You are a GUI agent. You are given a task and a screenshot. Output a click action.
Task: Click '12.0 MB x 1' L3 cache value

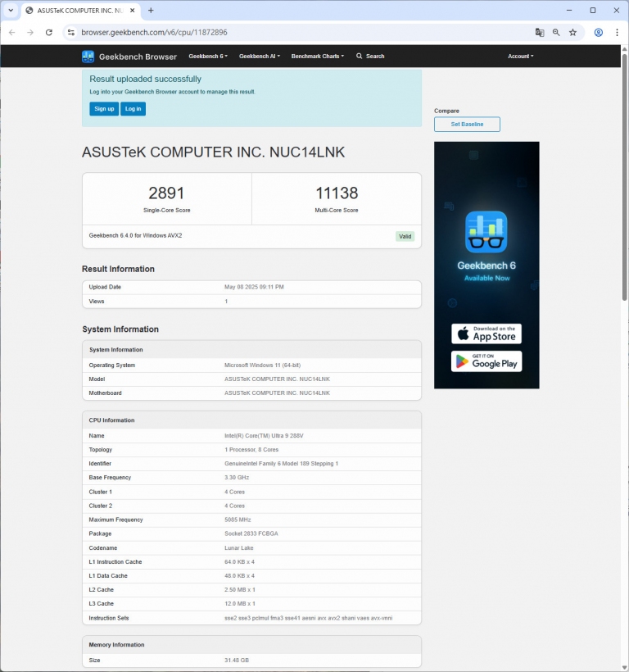click(x=240, y=603)
